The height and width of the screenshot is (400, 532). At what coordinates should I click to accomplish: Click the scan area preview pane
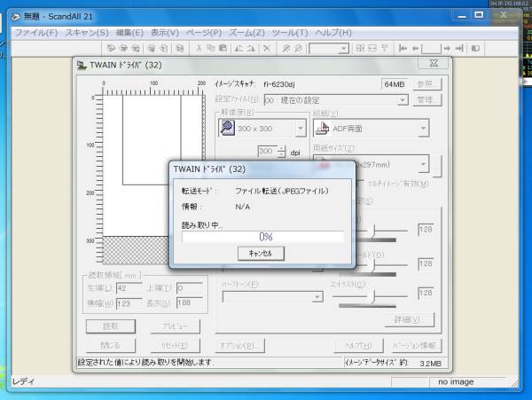(x=153, y=180)
